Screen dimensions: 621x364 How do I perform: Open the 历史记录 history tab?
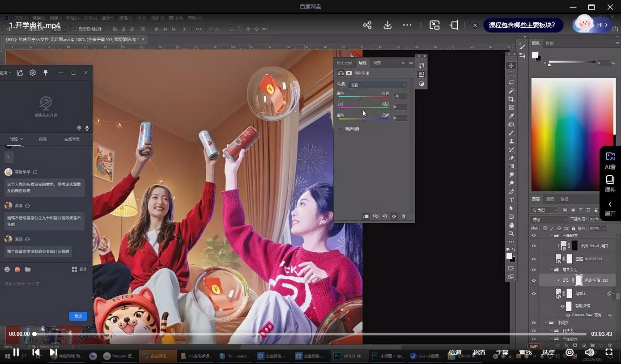click(344, 63)
